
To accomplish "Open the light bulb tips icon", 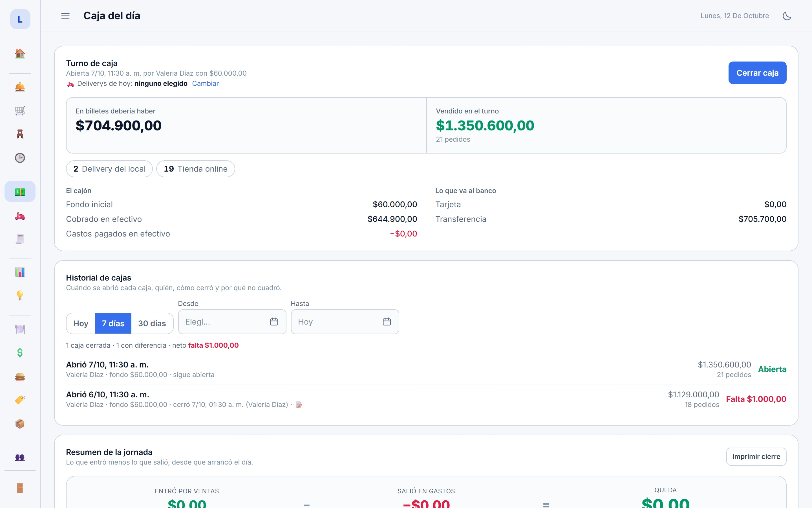I will [x=20, y=295].
